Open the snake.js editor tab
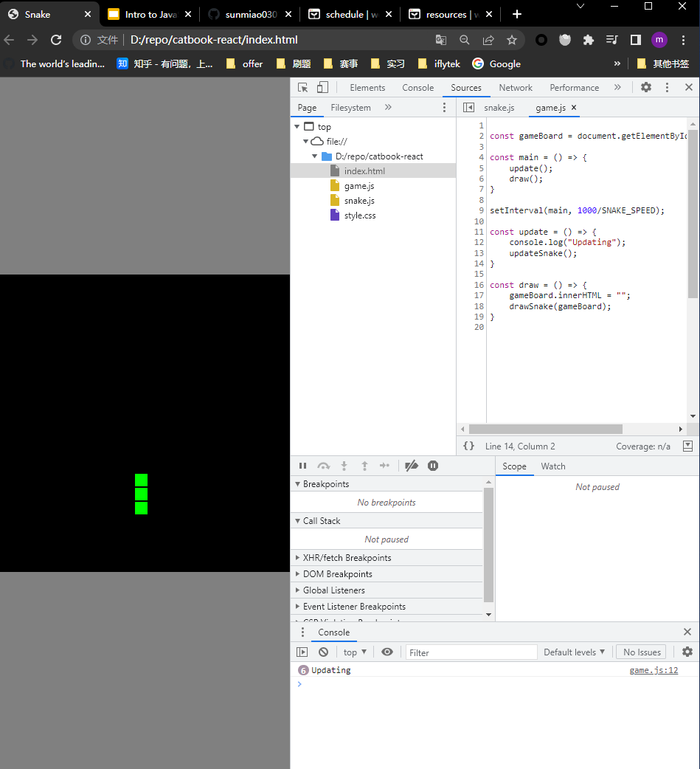This screenshot has height=769, width=700. tap(499, 108)
